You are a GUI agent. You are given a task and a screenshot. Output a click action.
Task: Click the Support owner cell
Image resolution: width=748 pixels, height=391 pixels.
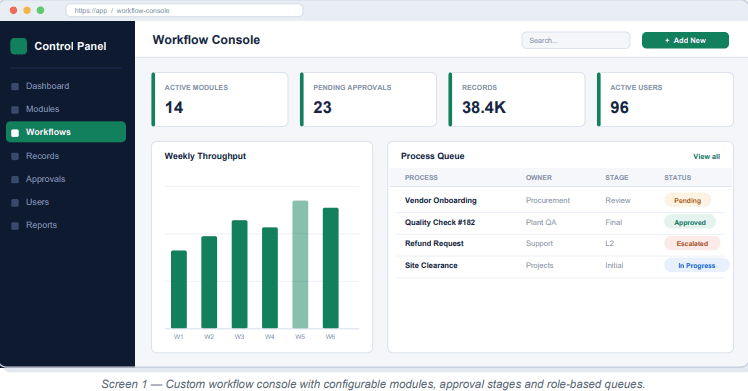pyautogui.click(x=539, y=243)
